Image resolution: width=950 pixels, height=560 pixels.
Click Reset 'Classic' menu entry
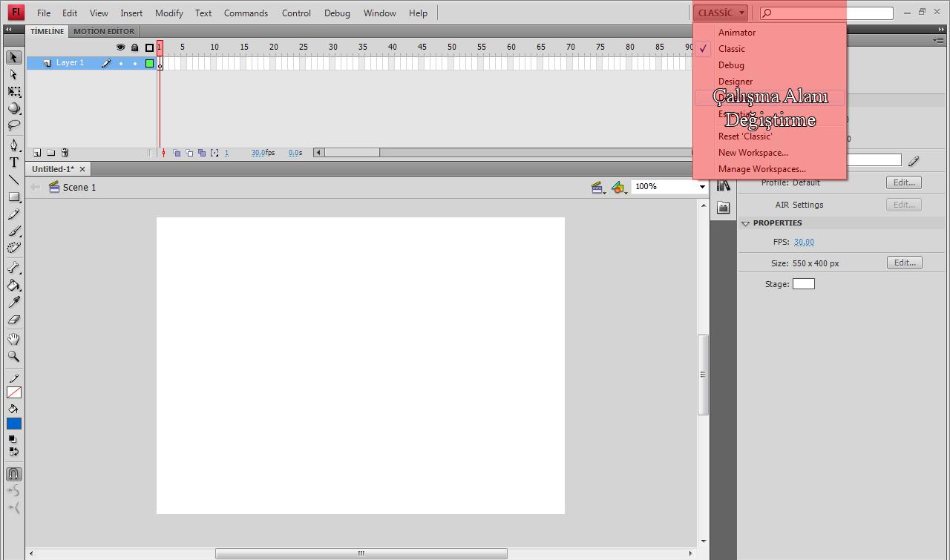click(x=745, y=136)
